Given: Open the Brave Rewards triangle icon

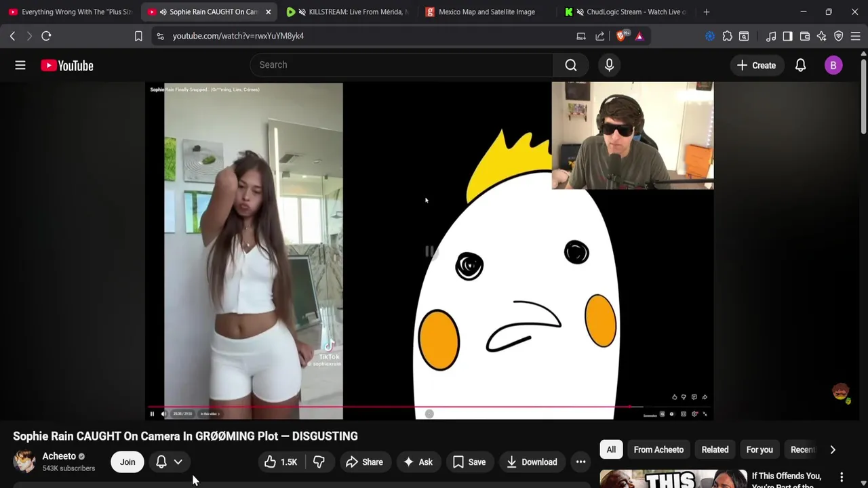Looking at the screenshot, I should tap(639, 36).
